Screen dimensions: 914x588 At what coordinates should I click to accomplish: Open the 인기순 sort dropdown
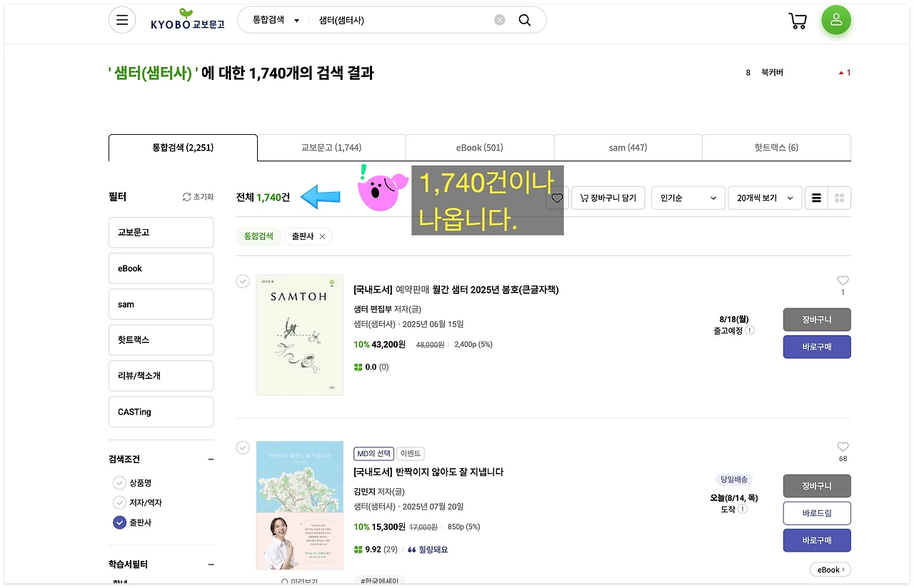tap(688, 198)
